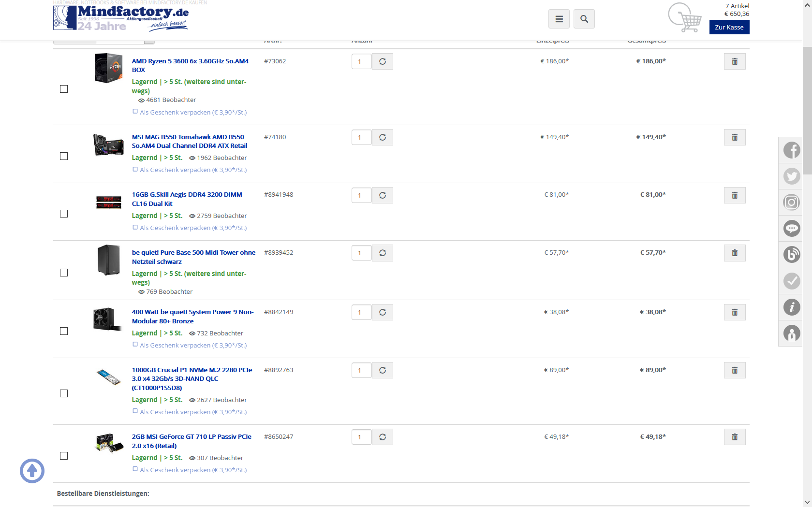Image resolution: width=812 pixels, height=507 pixels.
Task: Open MSI MAG B550 Tomahawk product link
Action: click(x=190, y=141)
